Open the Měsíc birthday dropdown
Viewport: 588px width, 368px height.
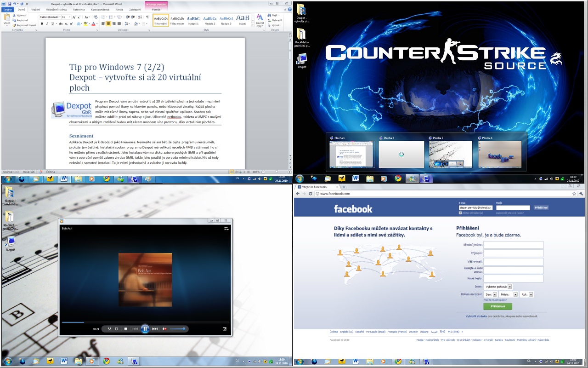click(509, 294)
